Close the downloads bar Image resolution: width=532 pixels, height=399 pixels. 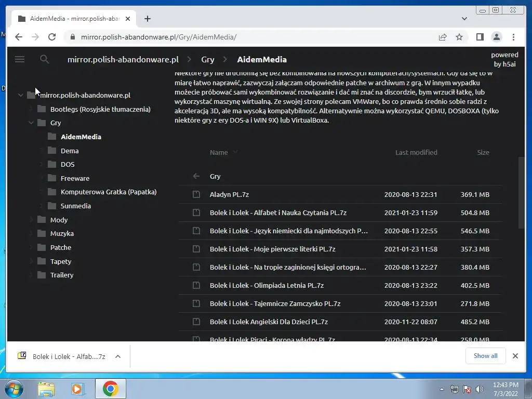pos(515,355)
